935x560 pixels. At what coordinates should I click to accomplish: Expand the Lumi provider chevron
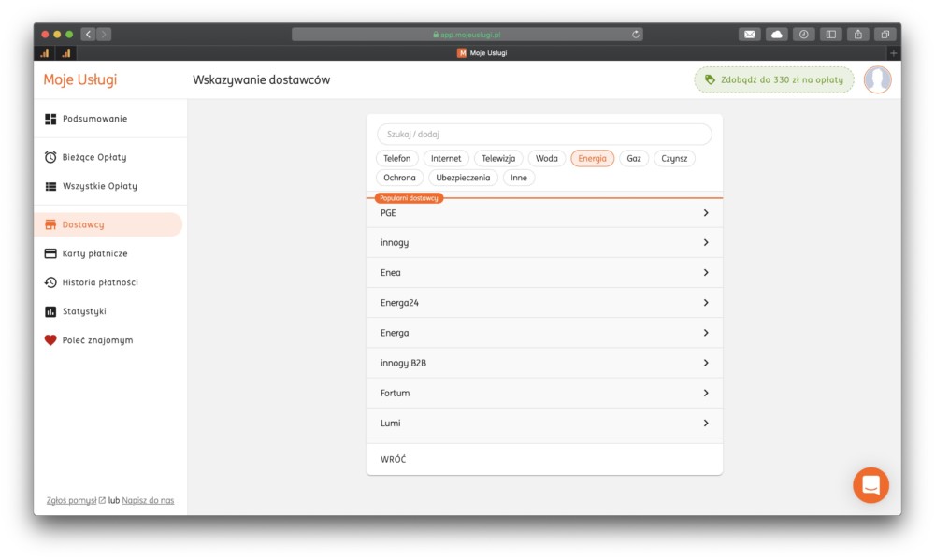pyautogui.click(x=706, y=424)
